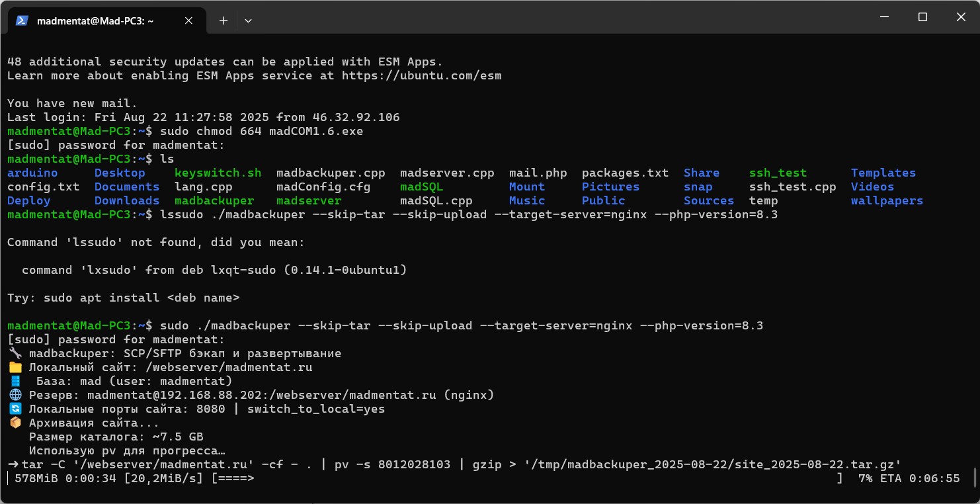Click the keyswitch.sh filename in ls output
Screen dimensions: 980x504
tap(218, 173)
